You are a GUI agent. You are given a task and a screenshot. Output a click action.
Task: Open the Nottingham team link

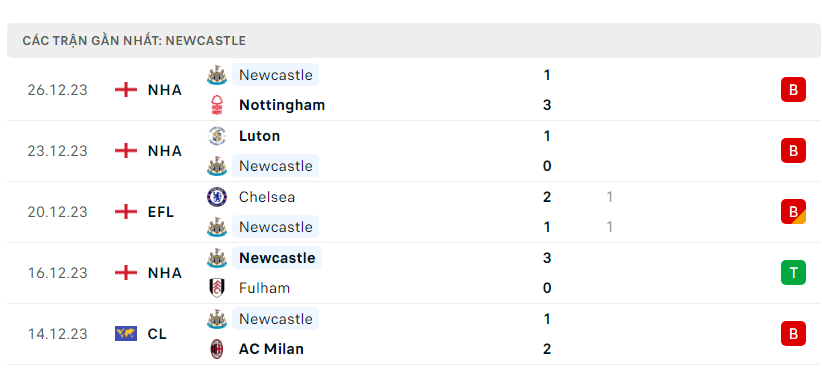pos(282,105)
